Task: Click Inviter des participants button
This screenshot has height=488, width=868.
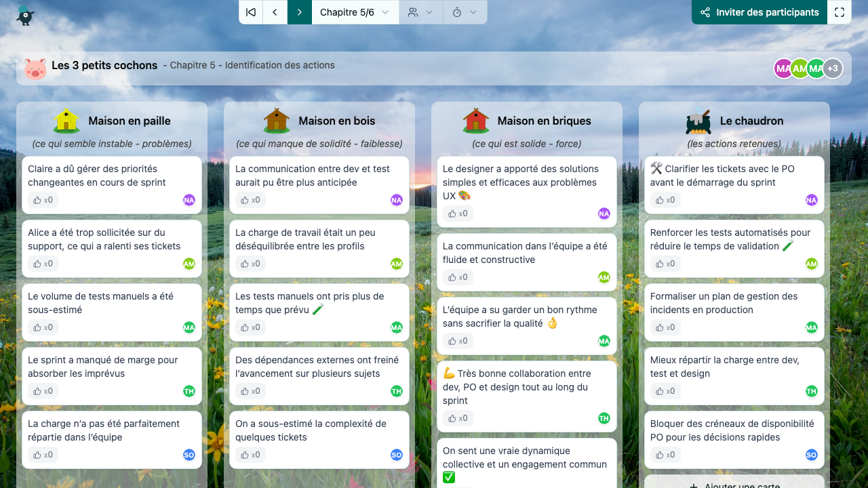Action: pyautogui.click(x=759, y=12)
